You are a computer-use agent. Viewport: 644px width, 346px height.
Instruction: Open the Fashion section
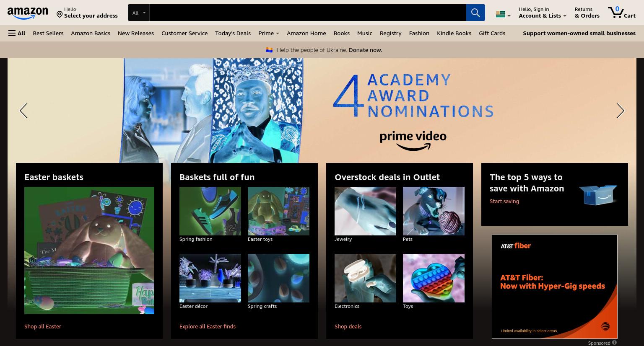click(419, 33)
